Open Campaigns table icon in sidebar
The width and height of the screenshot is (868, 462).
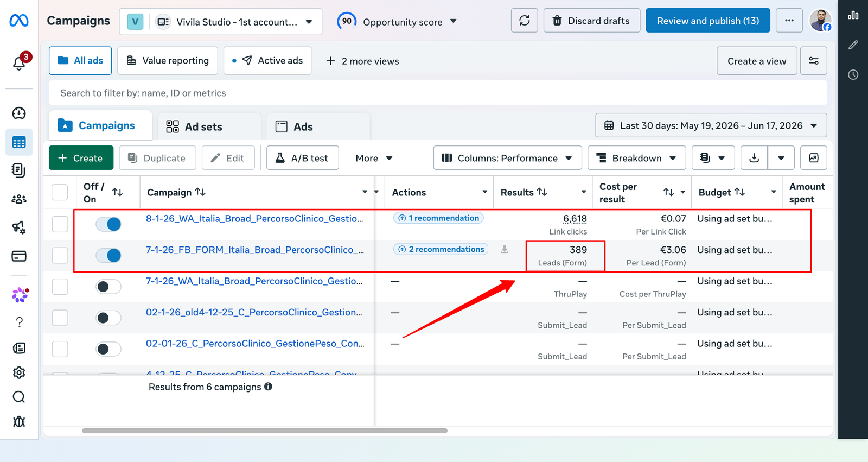point(19,143)
